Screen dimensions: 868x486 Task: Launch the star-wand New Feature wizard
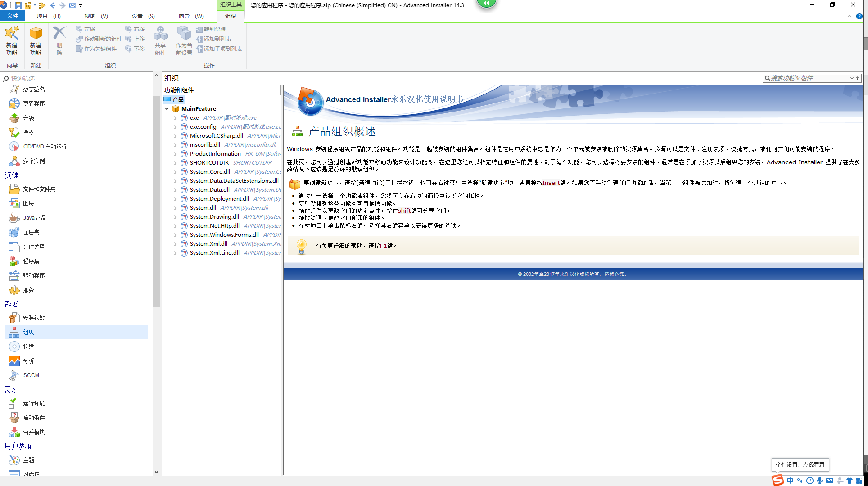(12, 40)
